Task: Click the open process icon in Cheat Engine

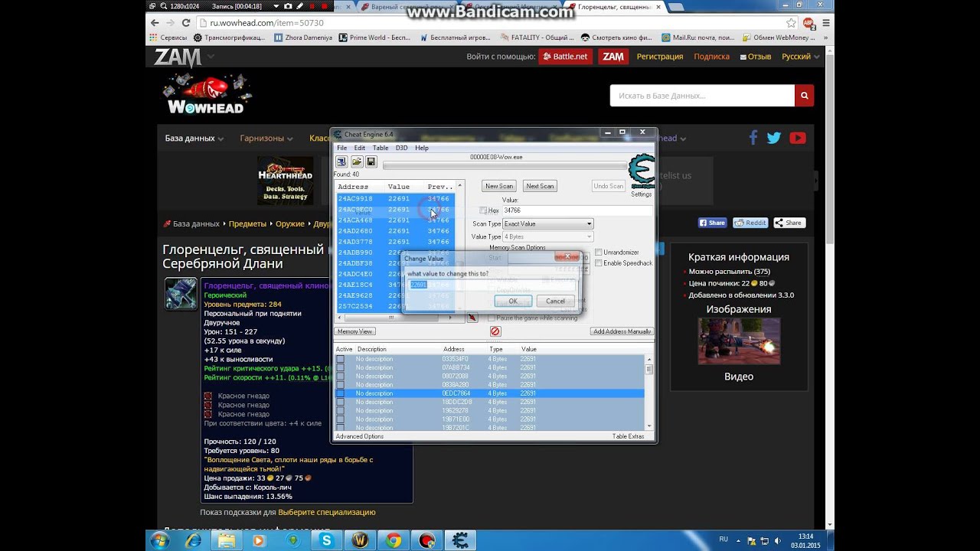Action: coord(341,161)
